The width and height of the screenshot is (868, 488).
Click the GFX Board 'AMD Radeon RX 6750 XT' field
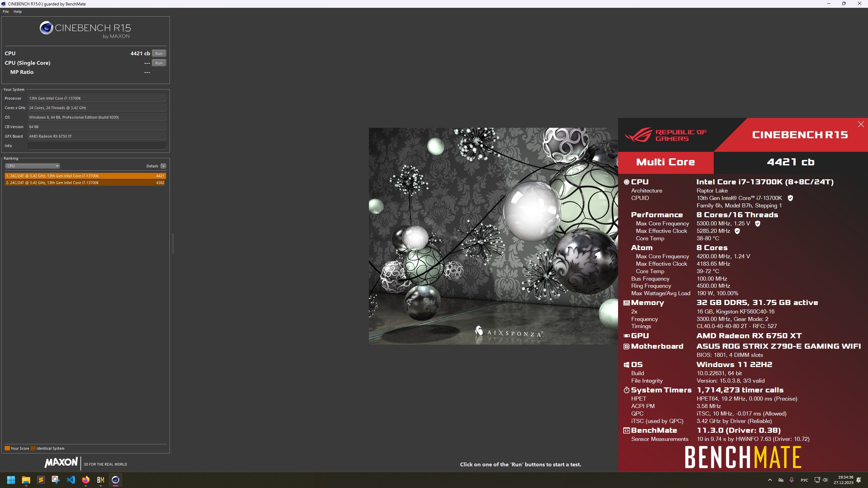(97, 136)
